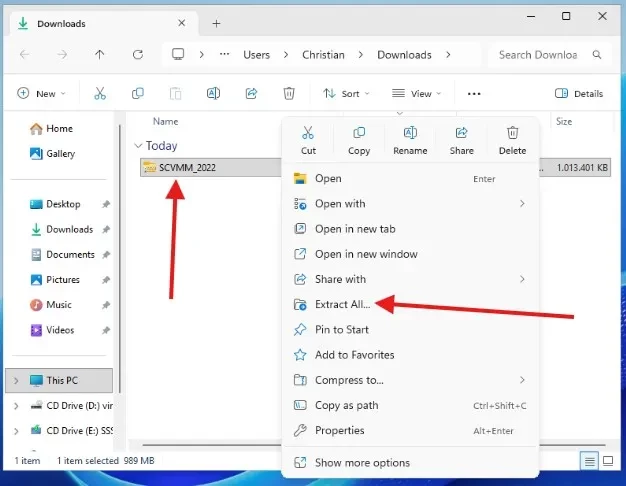Click the Size column header

pyautogui.click(x=564, y=121)
